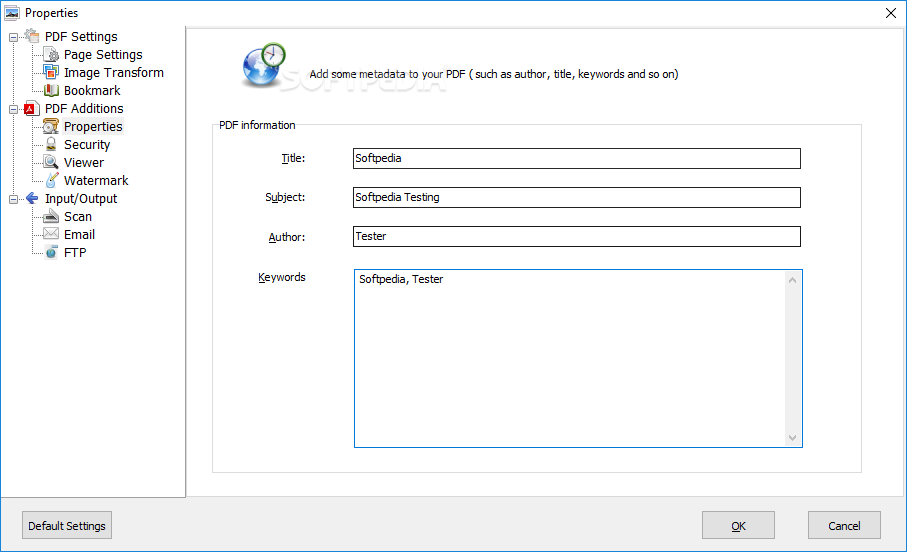Viewport: 907px width, 552px height.
Task: Open Image Transform in the tree
Action: pos(113,72)
